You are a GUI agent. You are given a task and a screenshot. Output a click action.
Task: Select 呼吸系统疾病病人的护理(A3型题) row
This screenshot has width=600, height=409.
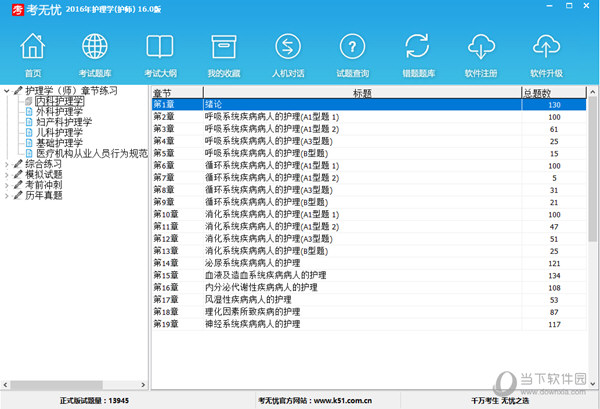pyautogui.click(x=369, y=141)
